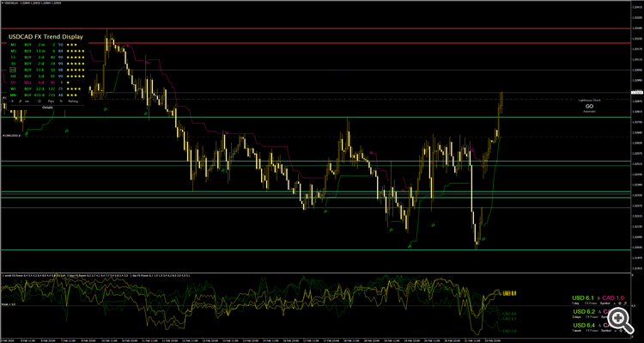
Task: Select the D1 SELL timeframe row
Action: [x=46, y=83]
